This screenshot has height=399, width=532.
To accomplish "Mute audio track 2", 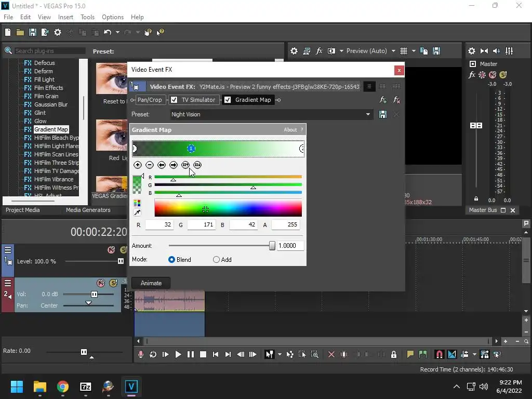I will [101, 283].
